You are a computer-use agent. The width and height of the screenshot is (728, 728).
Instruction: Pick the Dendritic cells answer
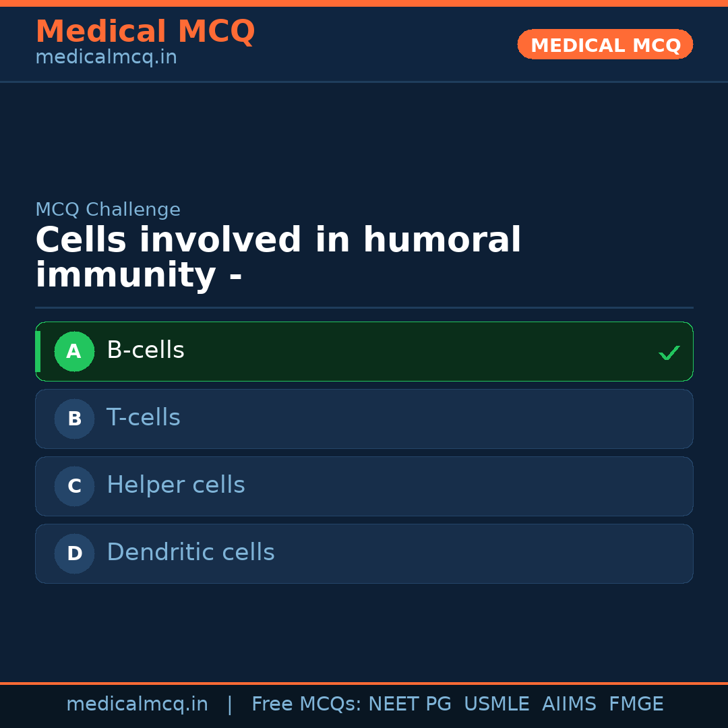click(364, 553)
